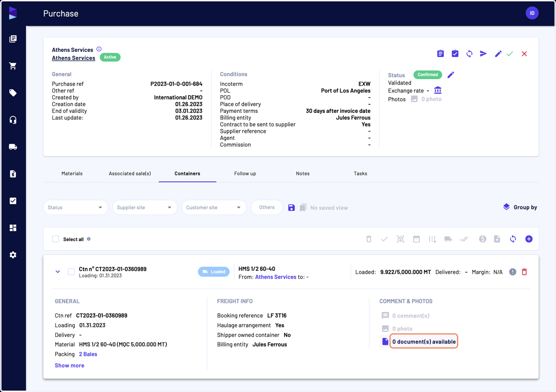Open the shopping cart sidebar icon
Screen dimensions: 556x392
click(x=13, y=66)
